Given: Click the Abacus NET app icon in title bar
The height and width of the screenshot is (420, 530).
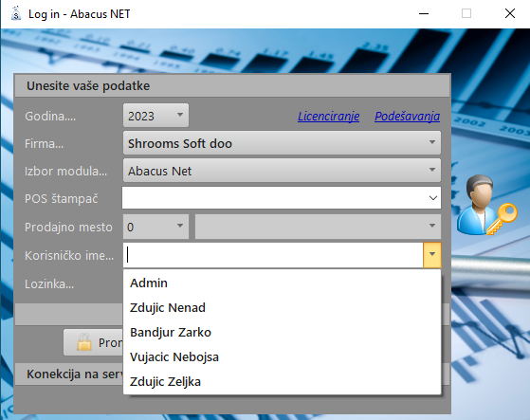Looking at the screenshot, I should pyautogui.click(x=15, y=14).
